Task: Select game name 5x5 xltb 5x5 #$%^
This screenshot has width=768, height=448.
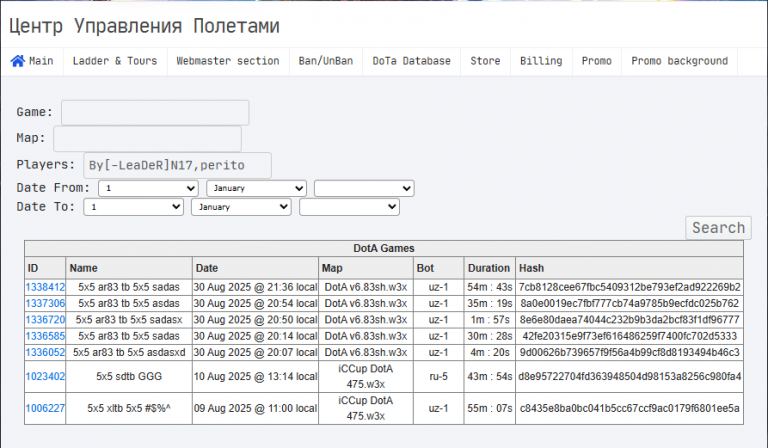Action: coord(129,408)
